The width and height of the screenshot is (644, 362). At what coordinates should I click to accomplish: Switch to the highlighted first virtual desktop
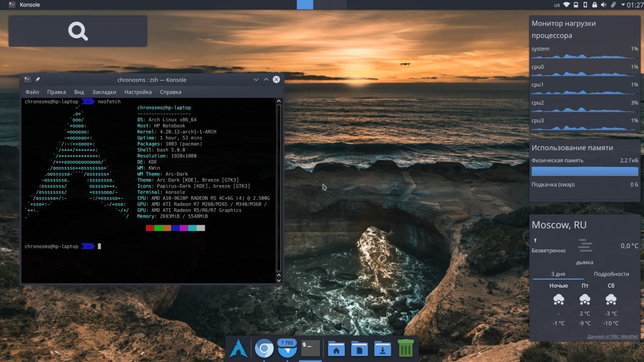(x=305, y=5)
